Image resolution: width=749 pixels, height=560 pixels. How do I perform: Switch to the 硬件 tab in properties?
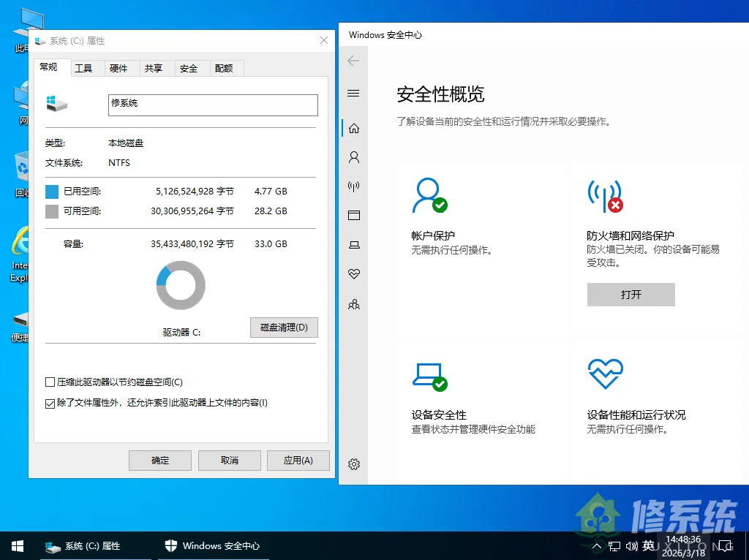120,68
